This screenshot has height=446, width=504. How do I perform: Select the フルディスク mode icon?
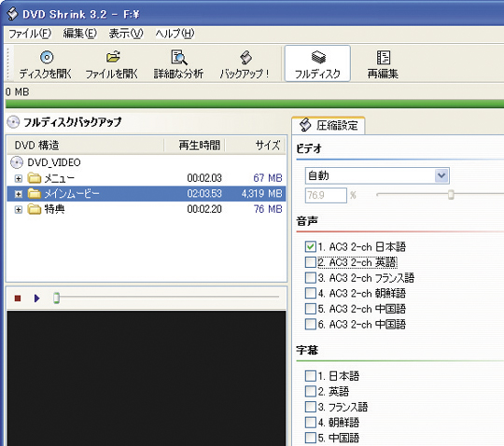tap(318, 57)
